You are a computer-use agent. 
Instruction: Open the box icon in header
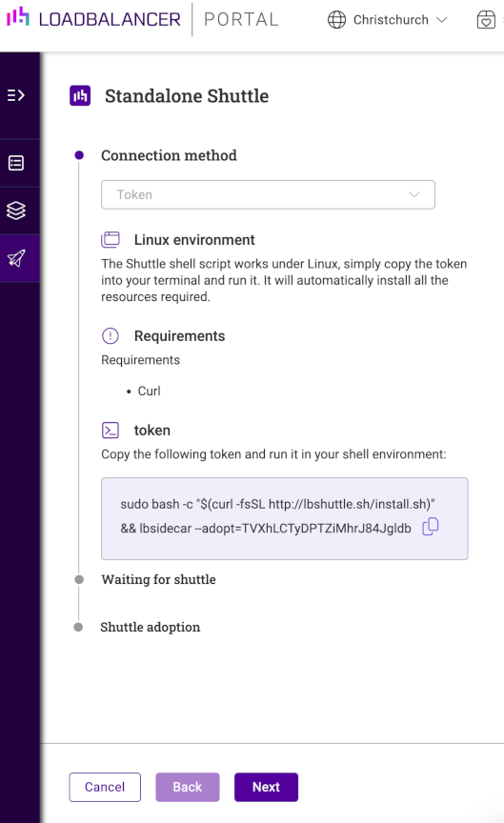click(486, 20)
